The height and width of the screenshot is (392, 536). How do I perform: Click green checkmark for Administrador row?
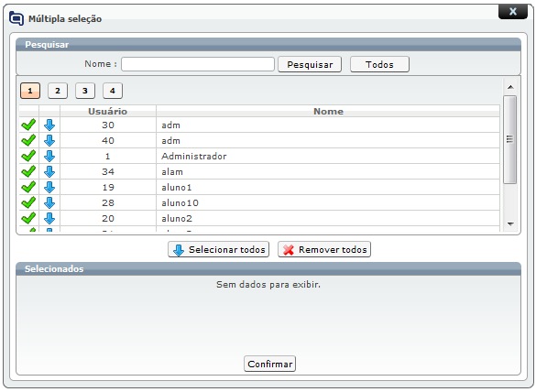pyautogui.click(x=28, y=157)
